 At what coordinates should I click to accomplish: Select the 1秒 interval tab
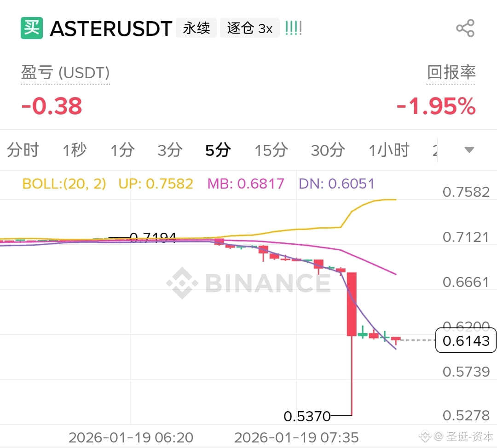(x=74, y=149)
